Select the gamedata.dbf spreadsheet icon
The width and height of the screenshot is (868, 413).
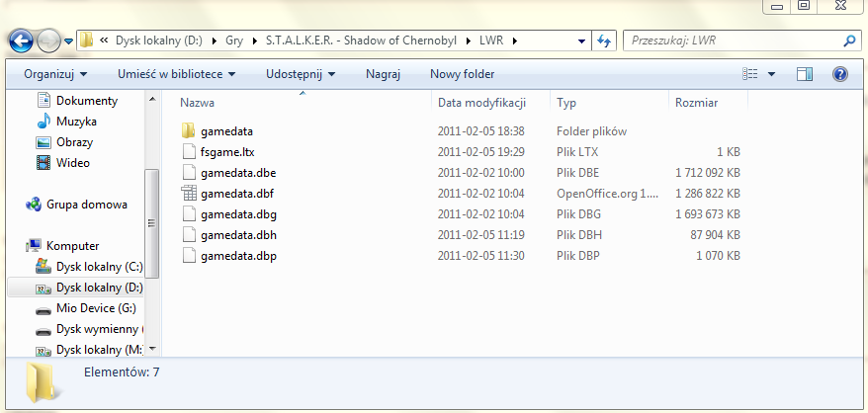point(189,194)
